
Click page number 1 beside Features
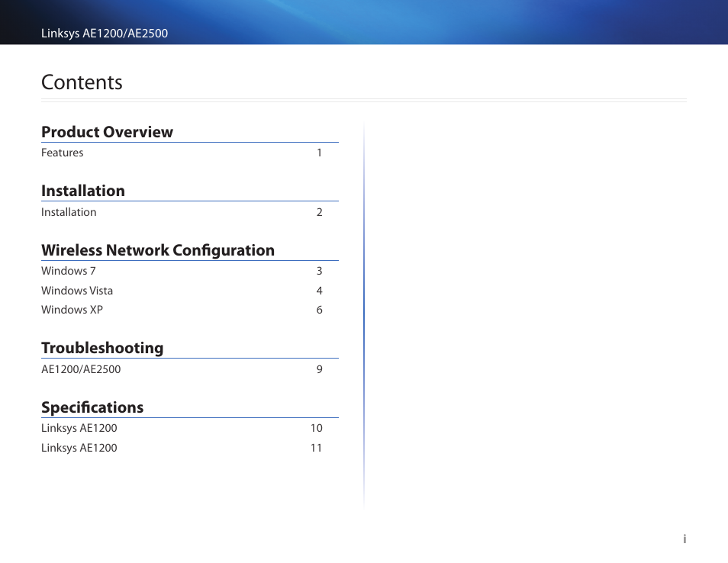click(x=320, y=153)
